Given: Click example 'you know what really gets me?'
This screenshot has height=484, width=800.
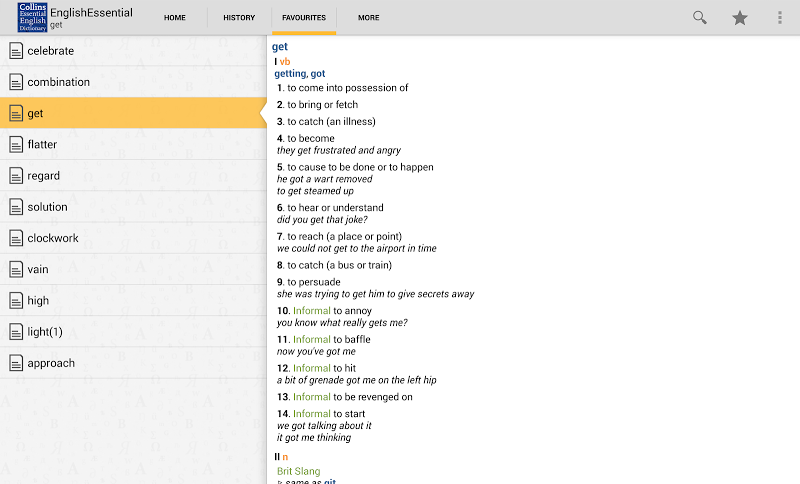Looking at the screenshot, I should click(342, 323).
